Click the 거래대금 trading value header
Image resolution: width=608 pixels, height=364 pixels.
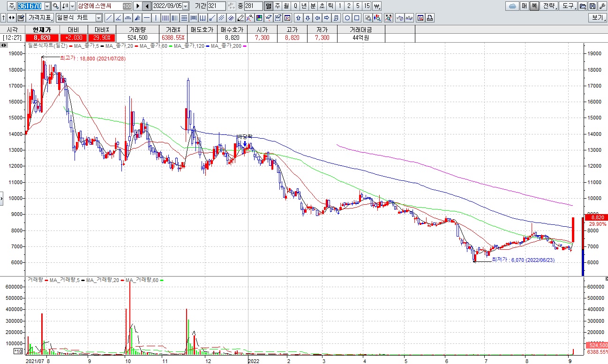click(x=362, y=30)
